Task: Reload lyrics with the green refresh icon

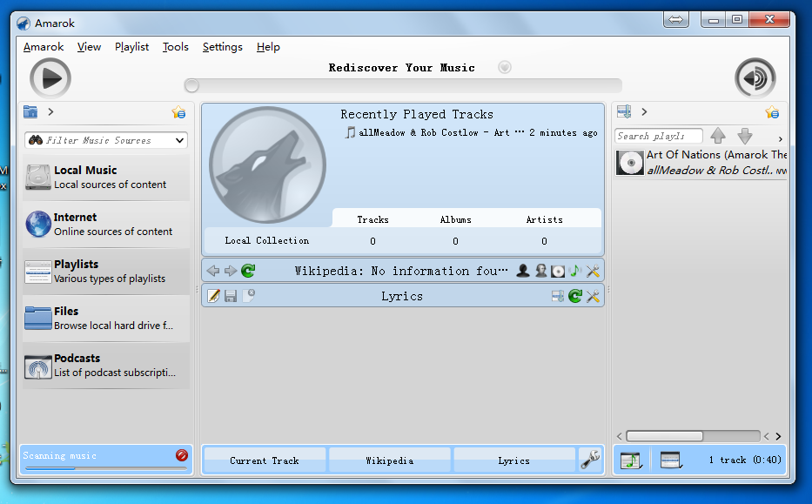Action: coord(575,296)
